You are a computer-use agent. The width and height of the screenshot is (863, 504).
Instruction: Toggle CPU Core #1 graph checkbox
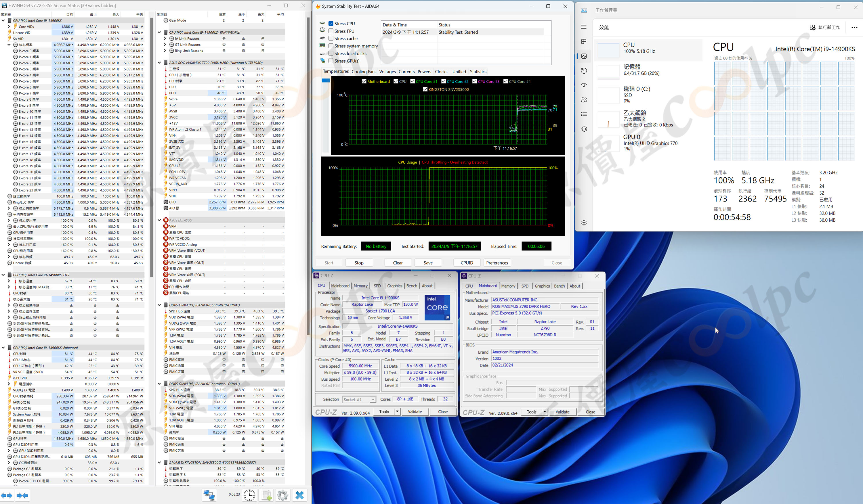(x=413, y=81)
